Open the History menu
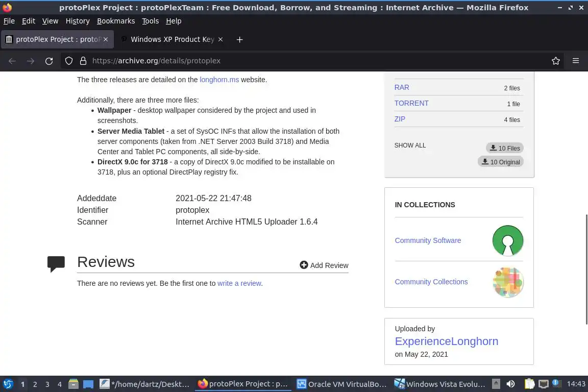Screen dimensions: 588x392 [78, 21]
